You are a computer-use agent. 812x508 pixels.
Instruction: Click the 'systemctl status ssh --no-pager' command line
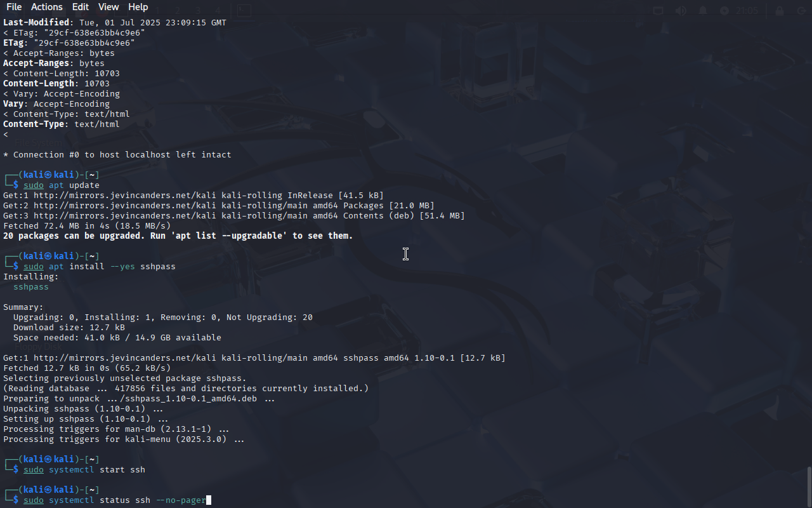(115, 500)
